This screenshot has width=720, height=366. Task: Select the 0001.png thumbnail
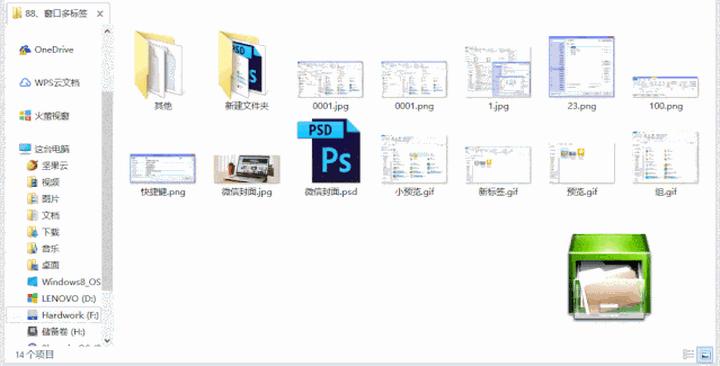click(x=414, y=79)
